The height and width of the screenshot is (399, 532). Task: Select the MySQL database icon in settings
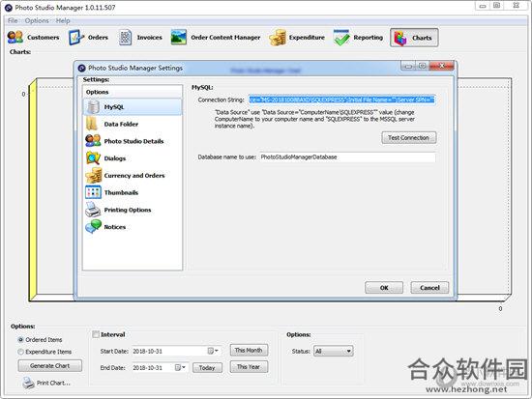(x=93, y=107)
